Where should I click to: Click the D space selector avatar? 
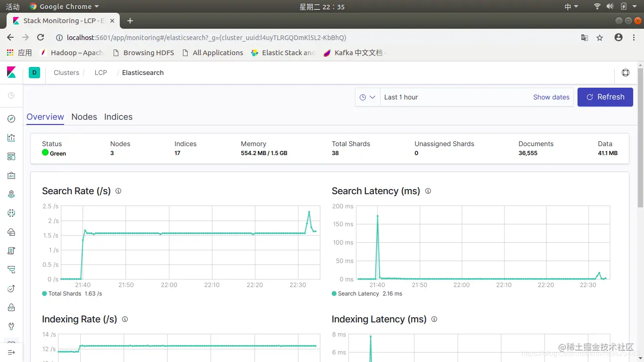[34, 73]
